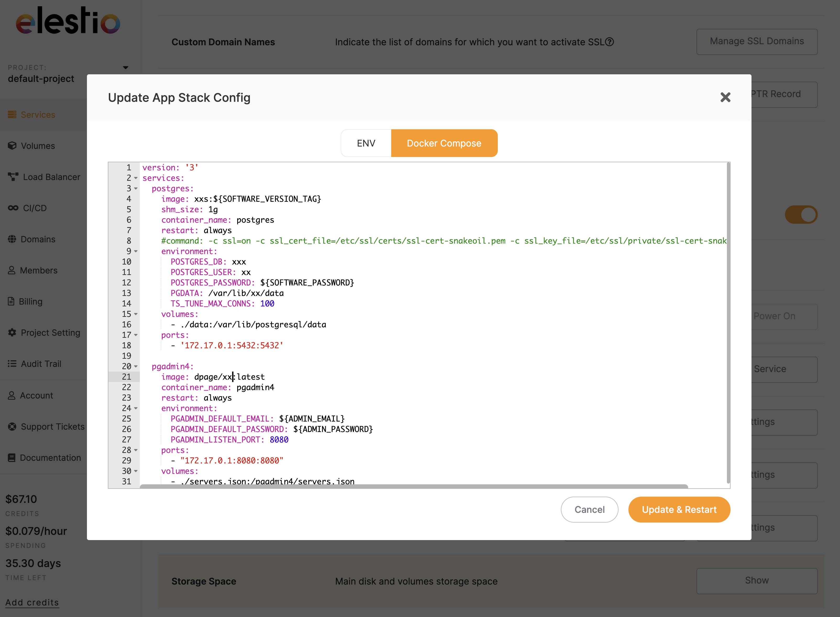Viewport: 840px width, 617px height.
Task: Fold the environment section at line 9
Action: click(136, 252)
